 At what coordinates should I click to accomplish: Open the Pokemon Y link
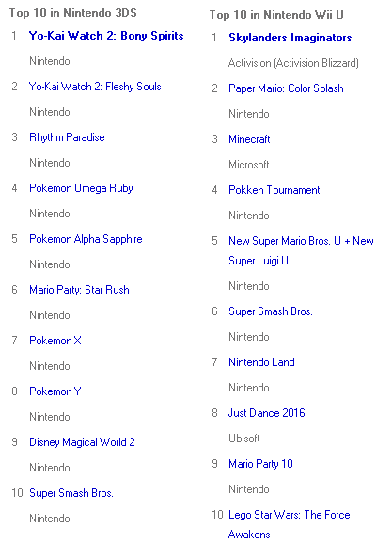click(x=55, y=391)
